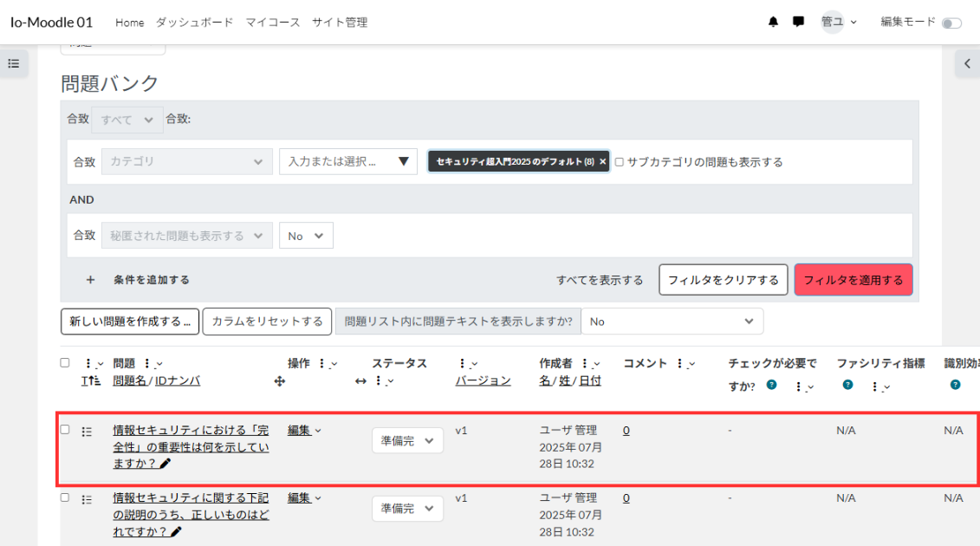980x546 pixels.
Task: Remove the セキュリティ超入門2025 category filter tag
Action: click(603, 162)
